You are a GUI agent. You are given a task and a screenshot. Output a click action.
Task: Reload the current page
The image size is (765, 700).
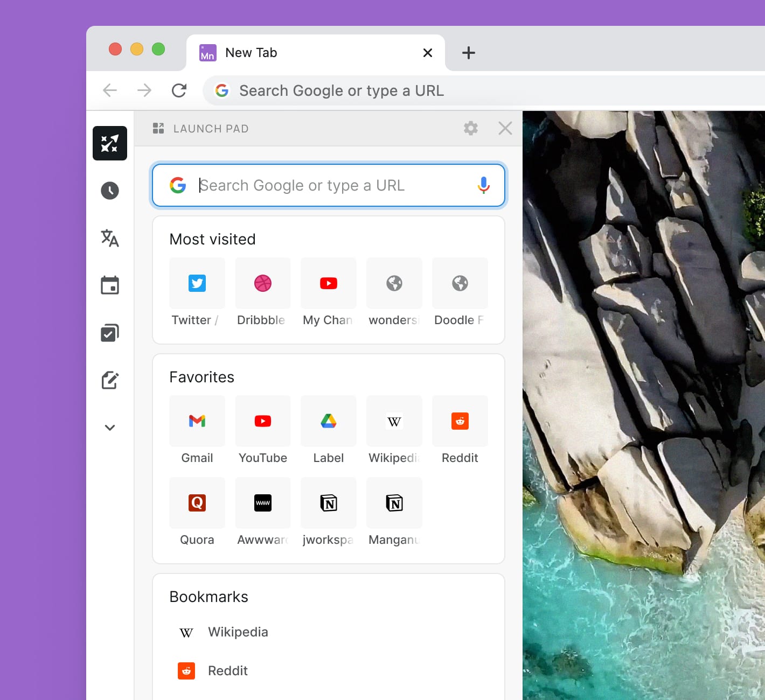(179, 90)
